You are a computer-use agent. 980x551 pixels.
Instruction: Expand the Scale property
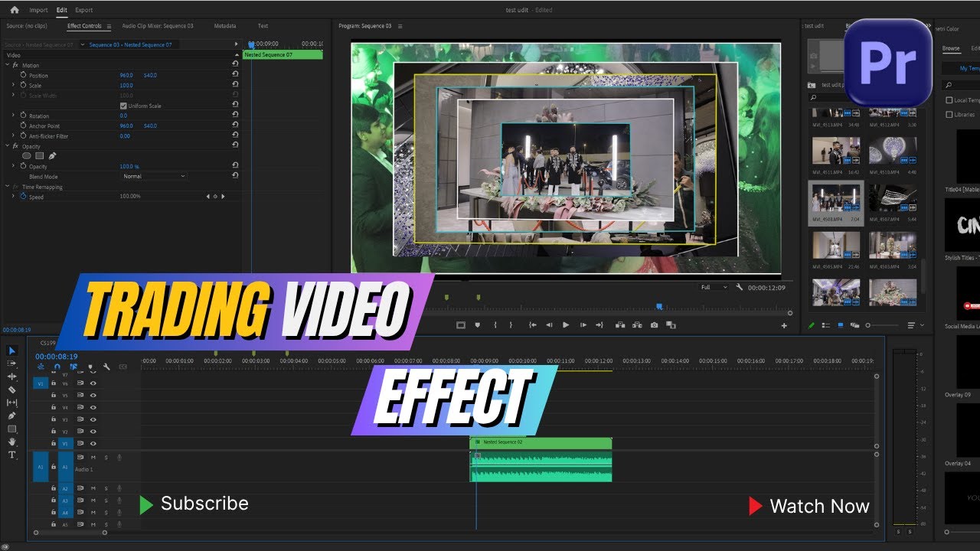pos(13,85)
